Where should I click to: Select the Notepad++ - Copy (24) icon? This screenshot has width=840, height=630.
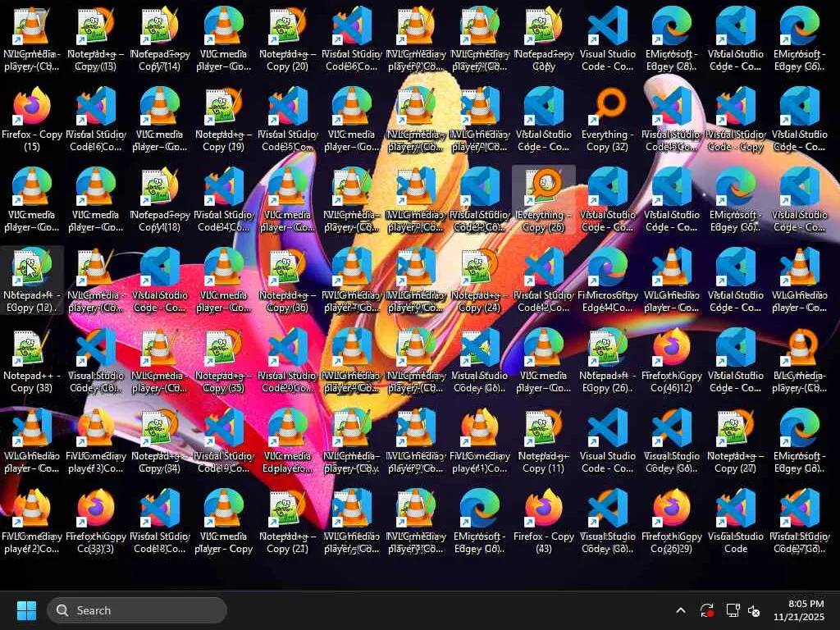[x=479, y=281]
